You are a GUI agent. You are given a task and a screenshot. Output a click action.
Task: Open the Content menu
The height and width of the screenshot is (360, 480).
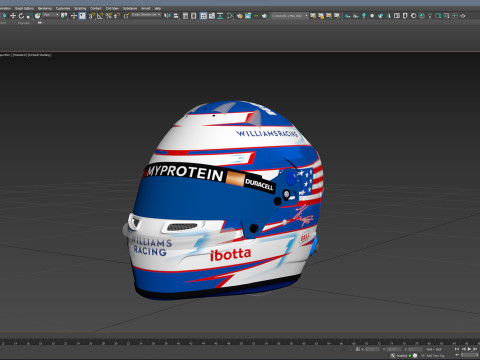coord(96,8)
